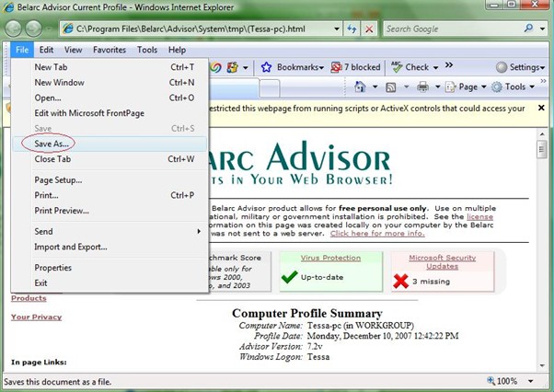Open the Check dropdown arrow
Image resolution: width=554 pixels, height=392 pixels.
click(435, 67)
